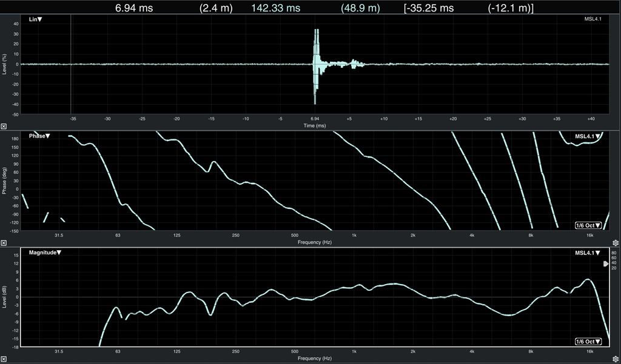This screenshot has width=621, height=364.
Task: Click the 180 tick on Phase axis
Action: point(15,139)
